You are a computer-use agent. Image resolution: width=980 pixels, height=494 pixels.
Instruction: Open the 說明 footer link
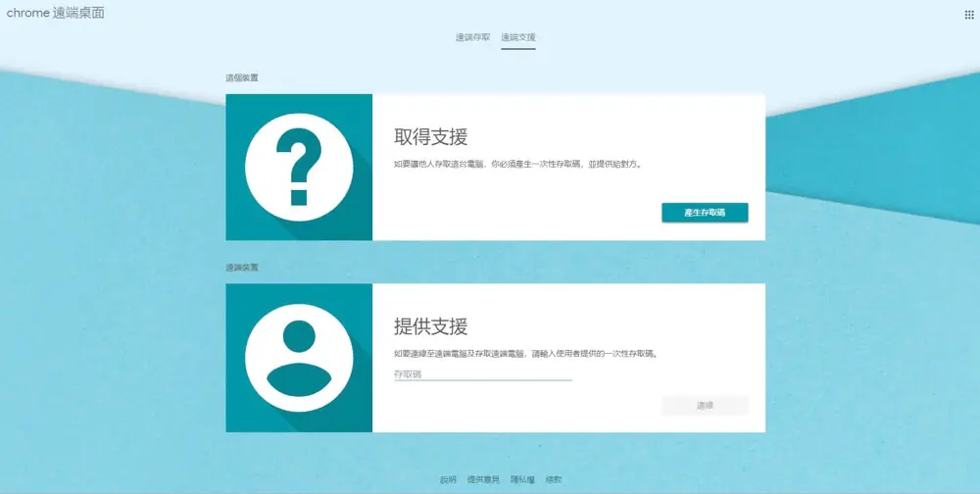click(x=448, y=479)
